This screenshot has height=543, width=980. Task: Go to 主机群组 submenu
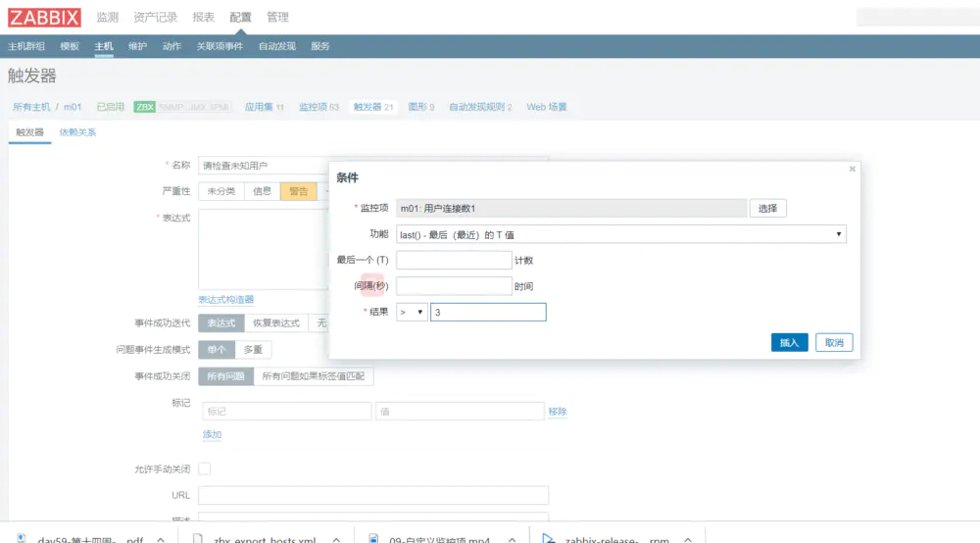(26, 46)
